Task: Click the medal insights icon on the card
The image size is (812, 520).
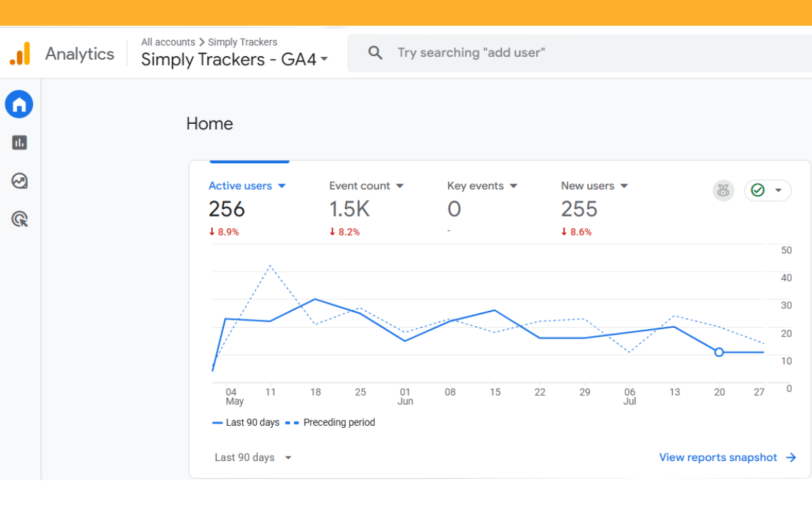Action: coord(723,190)
